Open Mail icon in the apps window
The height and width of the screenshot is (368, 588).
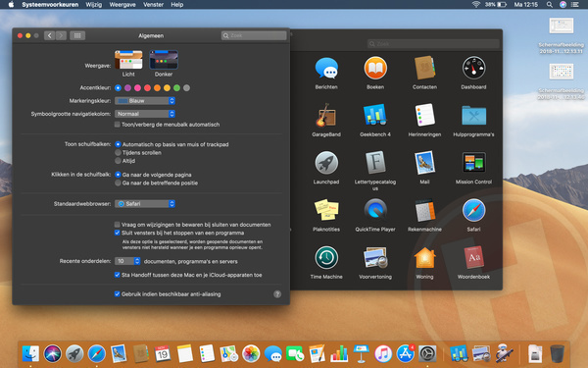pos(424,163)
